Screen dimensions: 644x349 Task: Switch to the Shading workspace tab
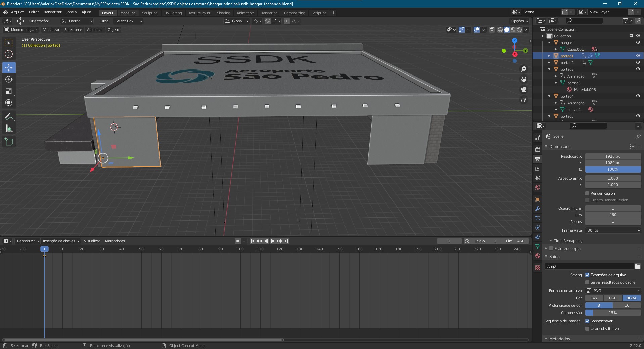click(x=223, y=13)
